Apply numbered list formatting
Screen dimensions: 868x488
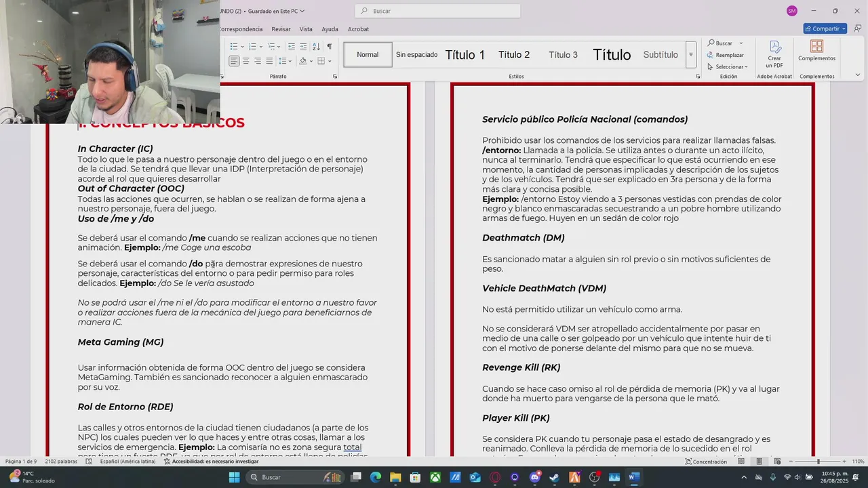[252, 46]
